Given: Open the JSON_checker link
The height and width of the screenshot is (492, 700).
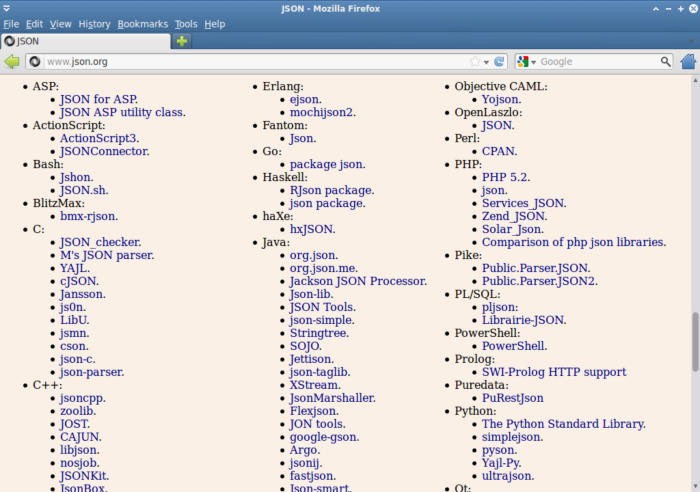Looking at the screenshot, I should (x=100, y=242).
